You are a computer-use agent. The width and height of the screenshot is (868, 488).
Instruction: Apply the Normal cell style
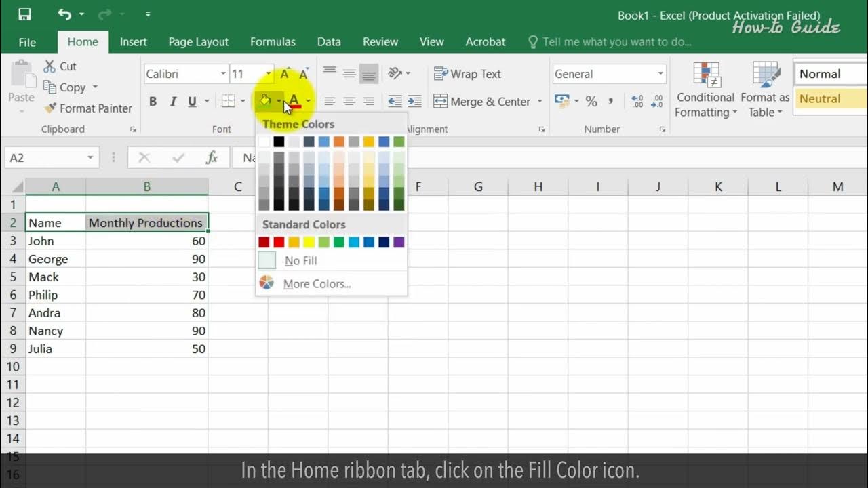pos(830,74)
